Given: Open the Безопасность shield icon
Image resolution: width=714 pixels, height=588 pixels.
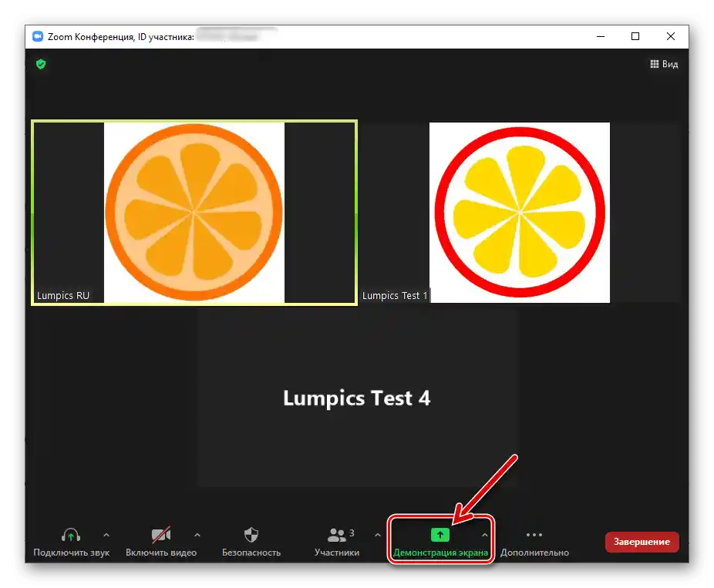Looking at the screenshot, I should 251,535.
